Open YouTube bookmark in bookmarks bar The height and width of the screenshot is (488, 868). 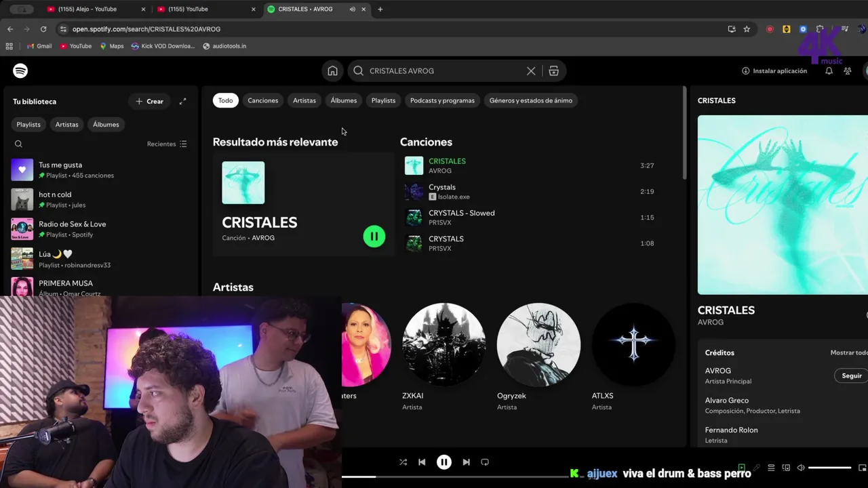click(76, 46)
